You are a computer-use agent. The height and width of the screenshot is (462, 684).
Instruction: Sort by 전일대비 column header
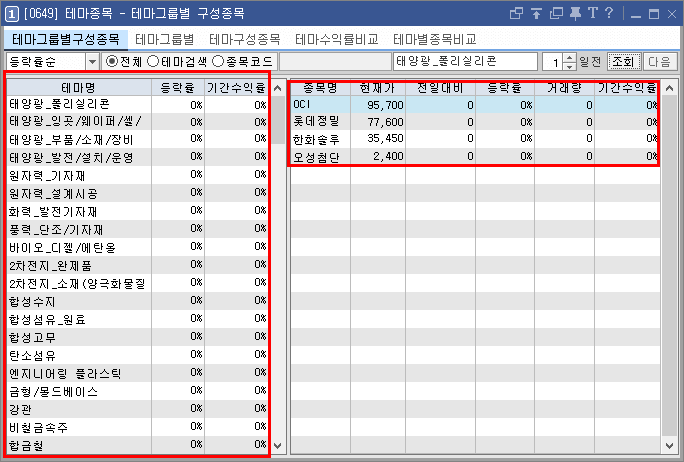click(440, 88)
